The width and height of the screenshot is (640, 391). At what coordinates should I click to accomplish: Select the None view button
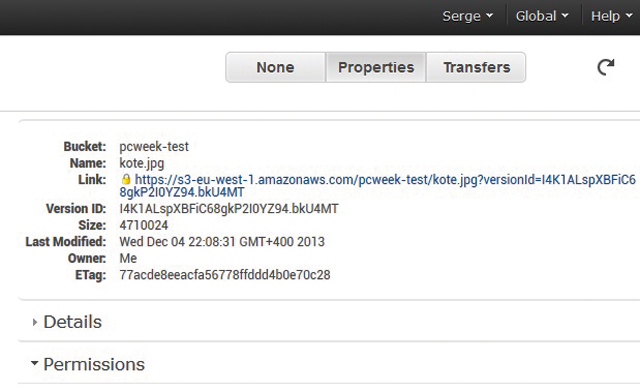[x=276, y=67]
